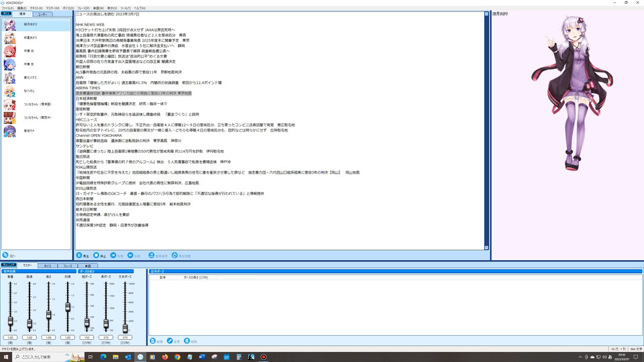Switch to the ユーザー voice preset tab
Viewport: 644px width, 362px height.
click(42, 14)
